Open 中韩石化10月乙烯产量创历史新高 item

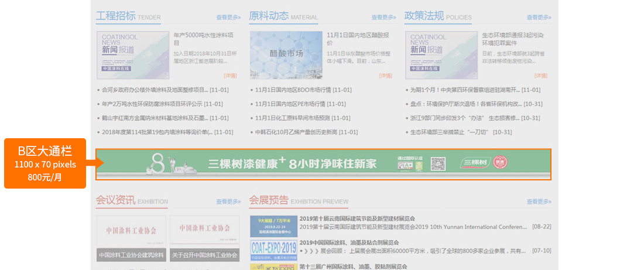pyautogui.click(x=306, y=132)
